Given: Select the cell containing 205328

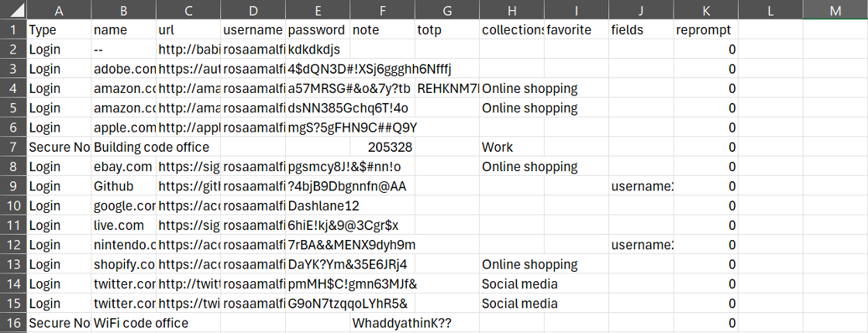Looking at the screenshot, I should pyautogui.click(x=382, y=147).
